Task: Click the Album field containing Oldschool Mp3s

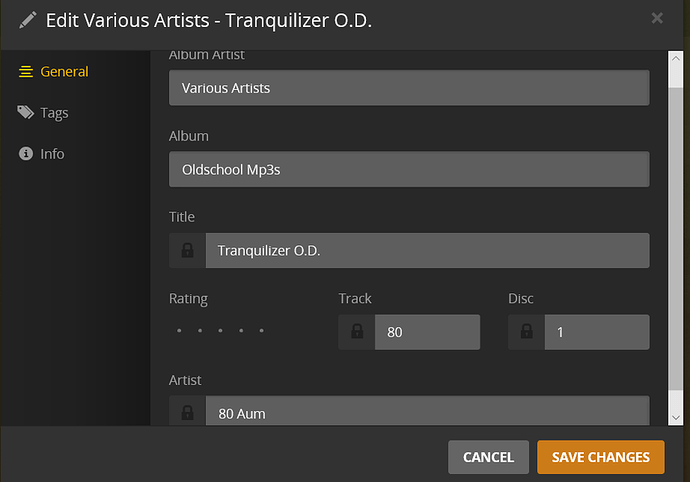Action: click(x=409, y=169)
